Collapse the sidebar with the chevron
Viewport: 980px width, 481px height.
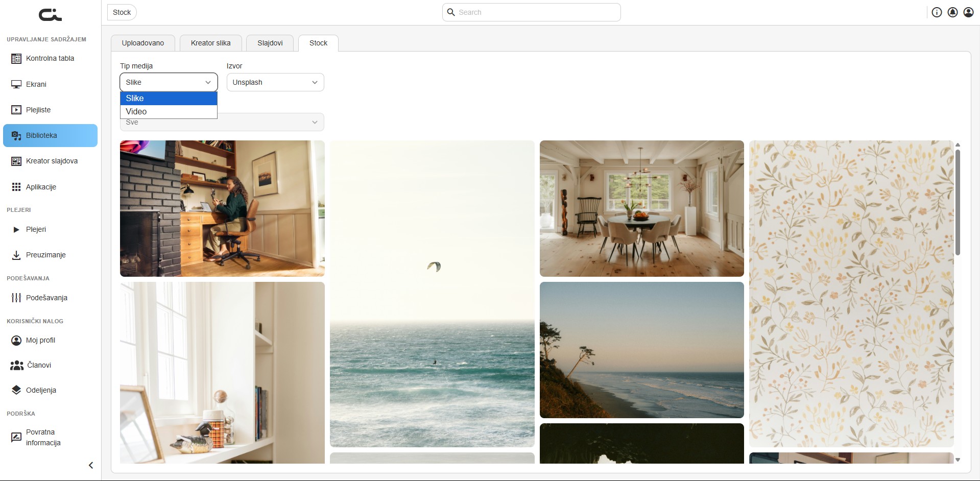pyautogui.click(x=91, y=465)
